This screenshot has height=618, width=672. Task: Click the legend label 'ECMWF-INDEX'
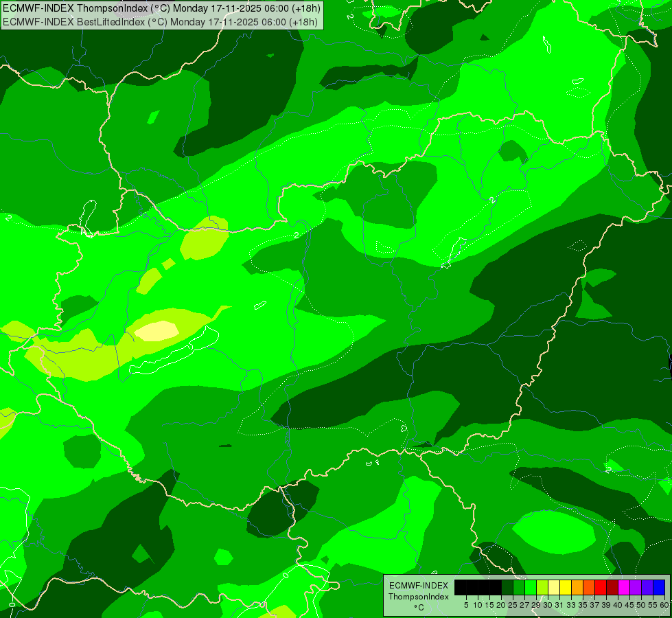[x=419, y=586]
